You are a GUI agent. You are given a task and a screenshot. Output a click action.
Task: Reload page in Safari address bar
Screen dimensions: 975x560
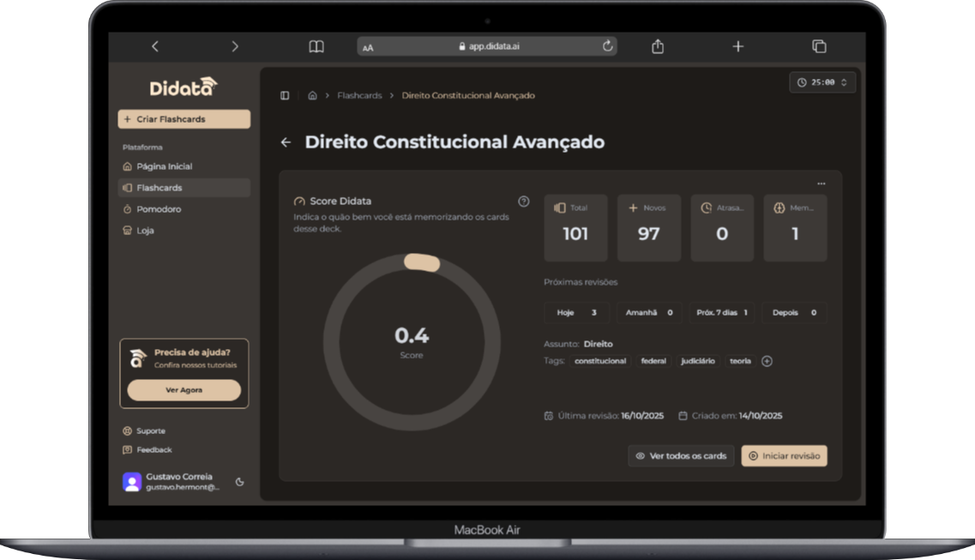(x=607, y=46)
